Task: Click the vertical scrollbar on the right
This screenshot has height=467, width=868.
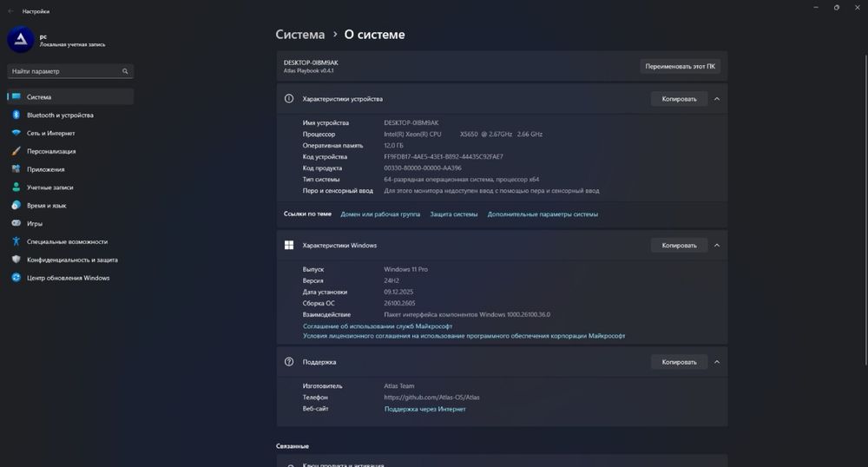Action: [865, 209]
